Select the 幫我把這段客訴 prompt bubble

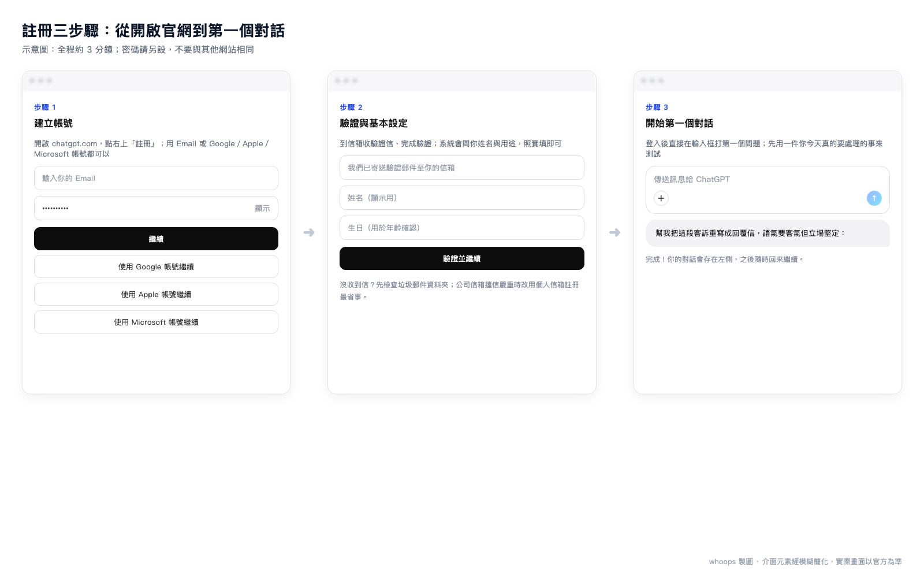[767, 233]
